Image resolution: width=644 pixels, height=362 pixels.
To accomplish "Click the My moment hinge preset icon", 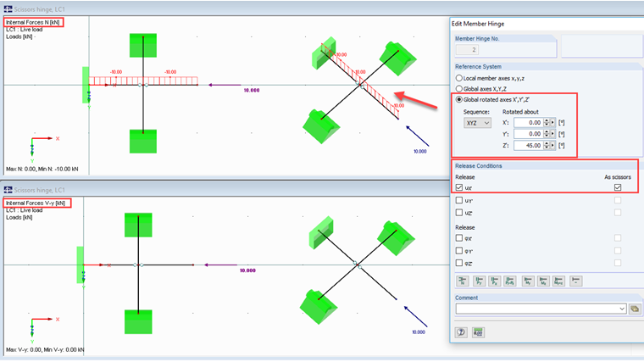I will click(x=528, y=281).
